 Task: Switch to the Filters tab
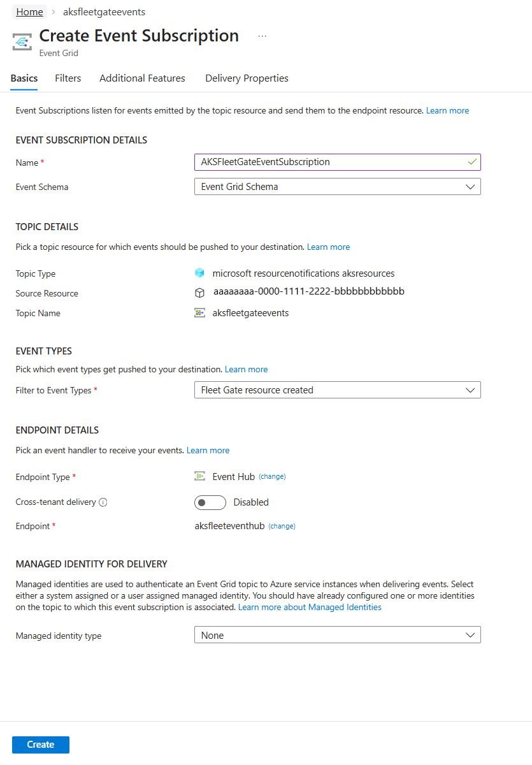click(68, 78)
